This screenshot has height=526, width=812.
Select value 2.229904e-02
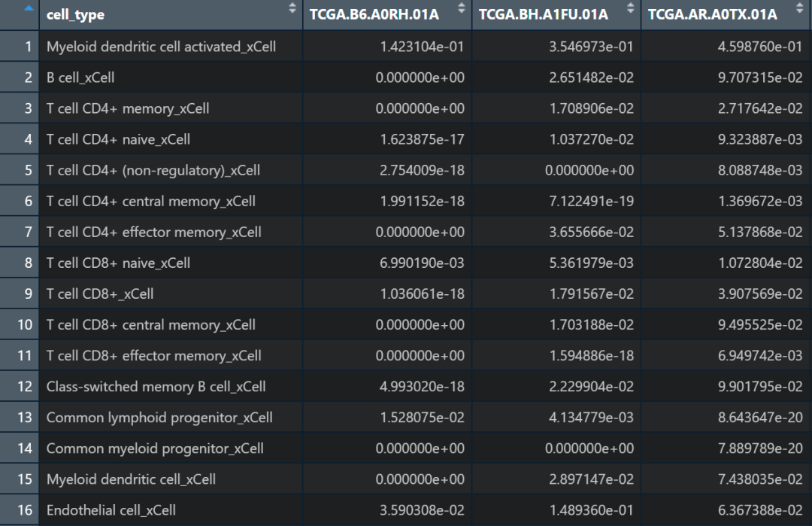coord(592,387)
